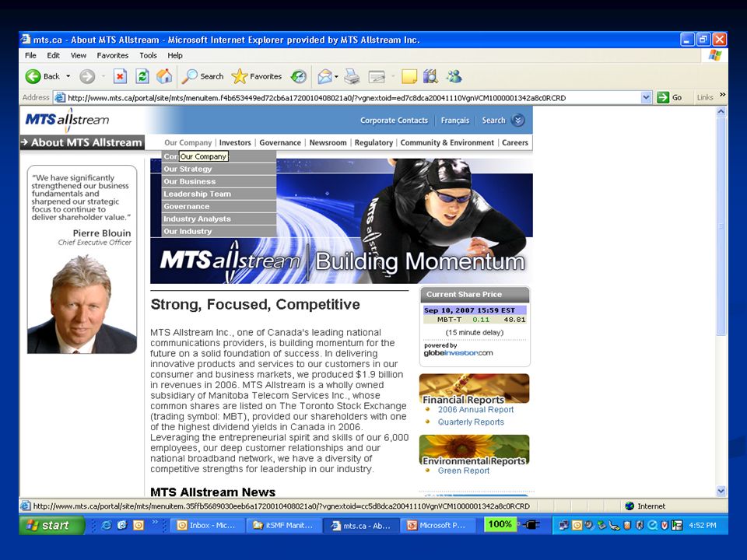Viewport: 747px width, 560px height.
Task: Click the MTS Allstream logo at page top
Action: [67, 120]
